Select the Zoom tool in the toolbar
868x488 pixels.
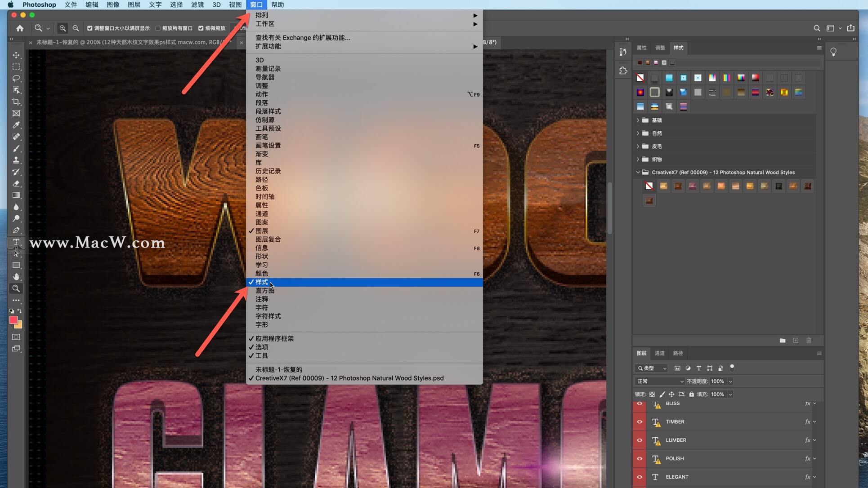[17, 289]
